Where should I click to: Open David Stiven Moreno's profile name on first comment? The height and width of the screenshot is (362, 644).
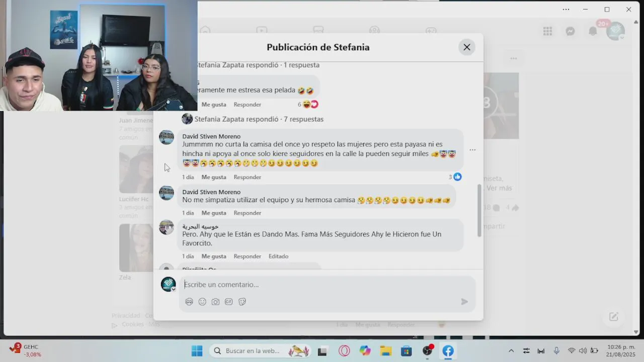(x=211, y=136)
